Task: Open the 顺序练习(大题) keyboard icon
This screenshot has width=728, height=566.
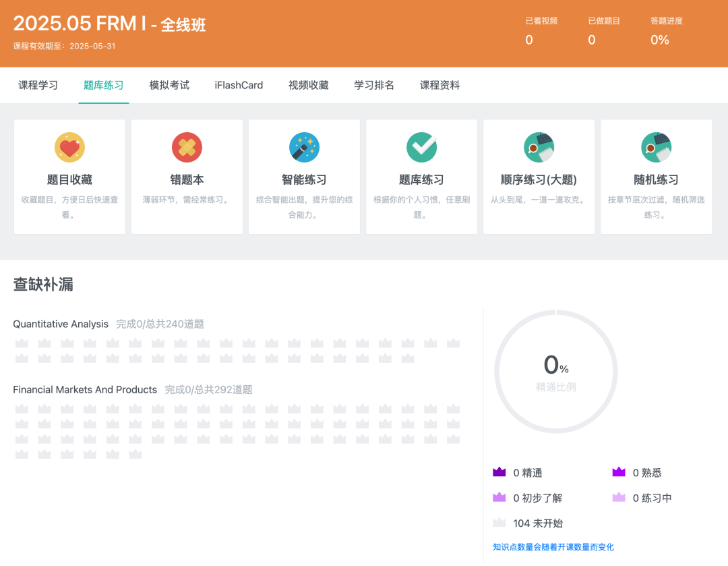Action: [539, 147]
